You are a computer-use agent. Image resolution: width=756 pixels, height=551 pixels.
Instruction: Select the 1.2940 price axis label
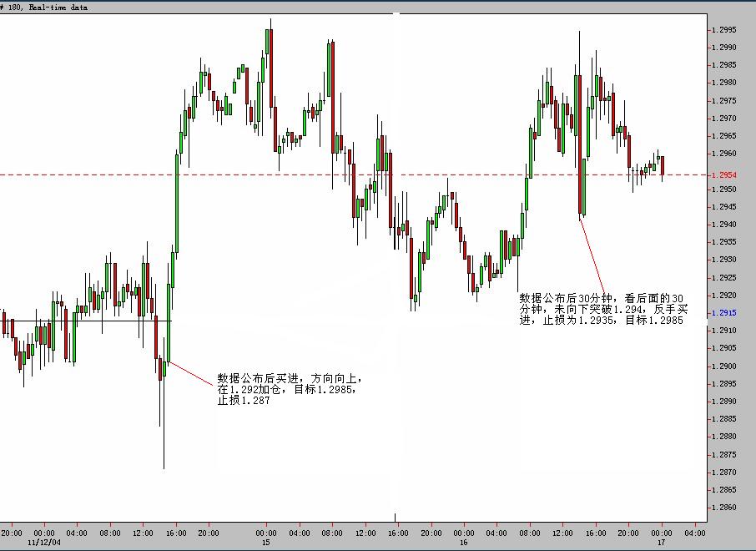[x=724, y=225]
